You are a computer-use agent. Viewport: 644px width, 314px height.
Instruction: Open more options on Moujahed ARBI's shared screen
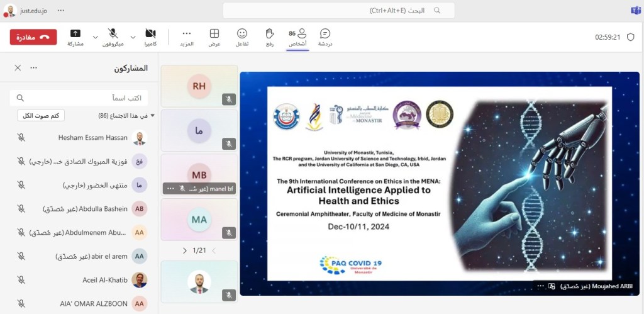tap(540, 286)
